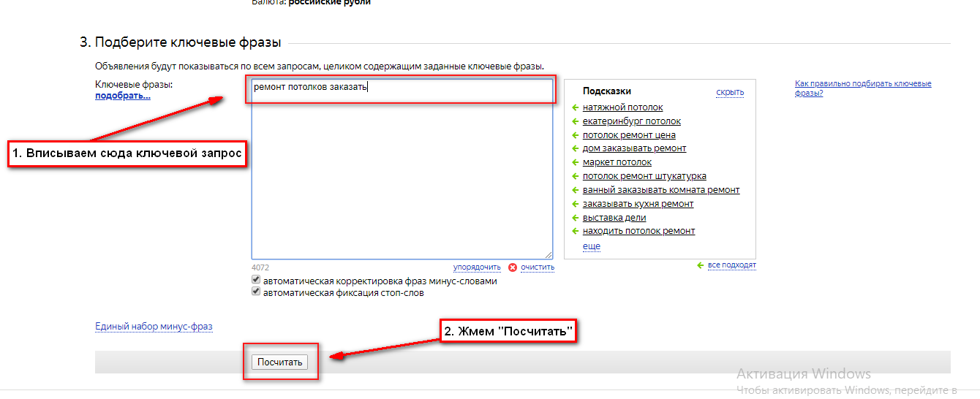Click 'упорядочить' to sort phrases
The width and height of the screenshot is (980, 399).
(x=477, y=267)
